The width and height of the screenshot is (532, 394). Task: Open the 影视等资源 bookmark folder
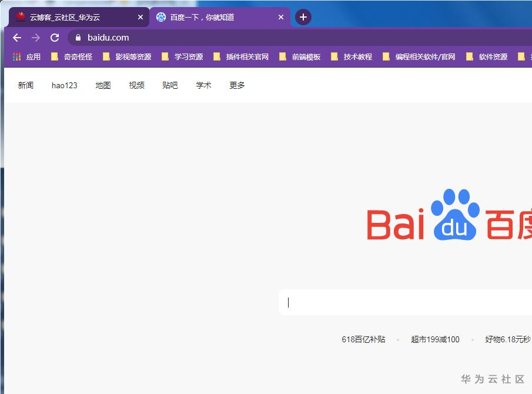[127, 56]
